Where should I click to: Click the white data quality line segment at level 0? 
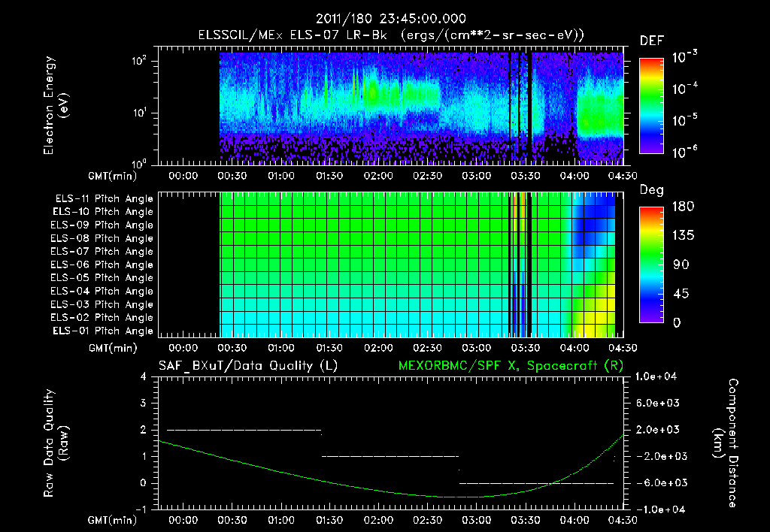[536, 483]
